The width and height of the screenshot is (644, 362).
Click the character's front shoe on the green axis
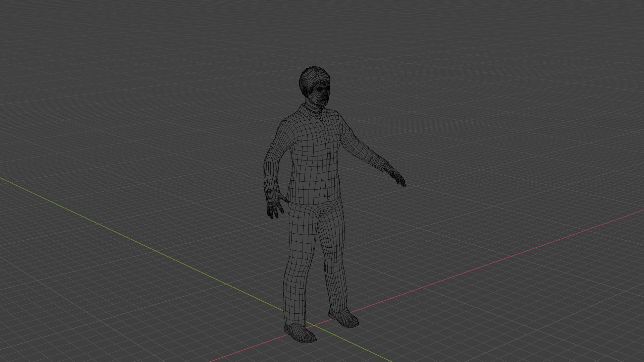pos(300,333)
